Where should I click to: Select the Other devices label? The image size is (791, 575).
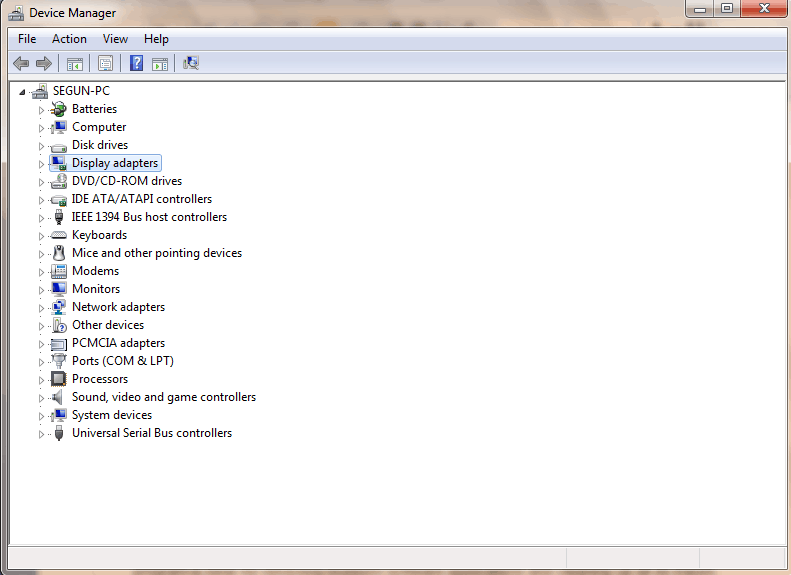coord(108,325)
